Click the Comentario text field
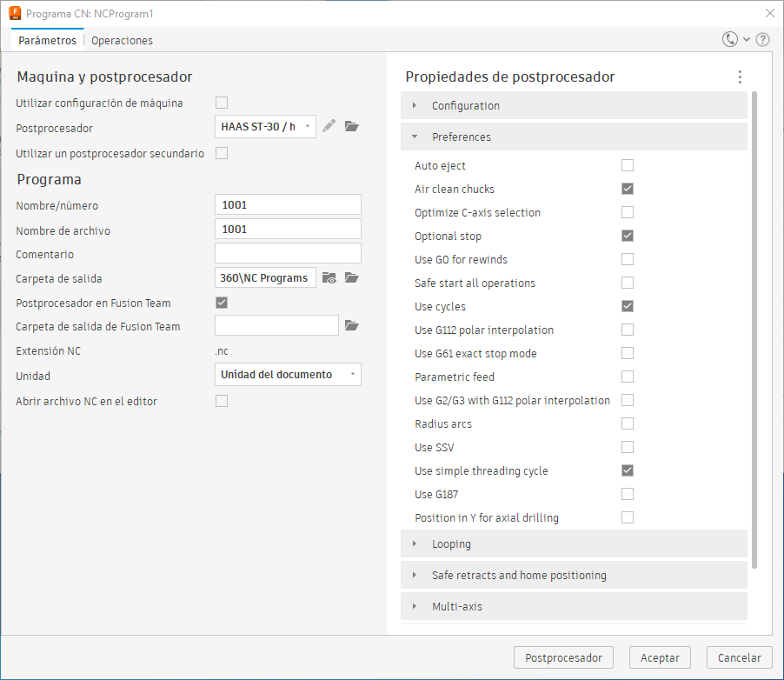This screenshot has height=680, width=784. (288, 253)
